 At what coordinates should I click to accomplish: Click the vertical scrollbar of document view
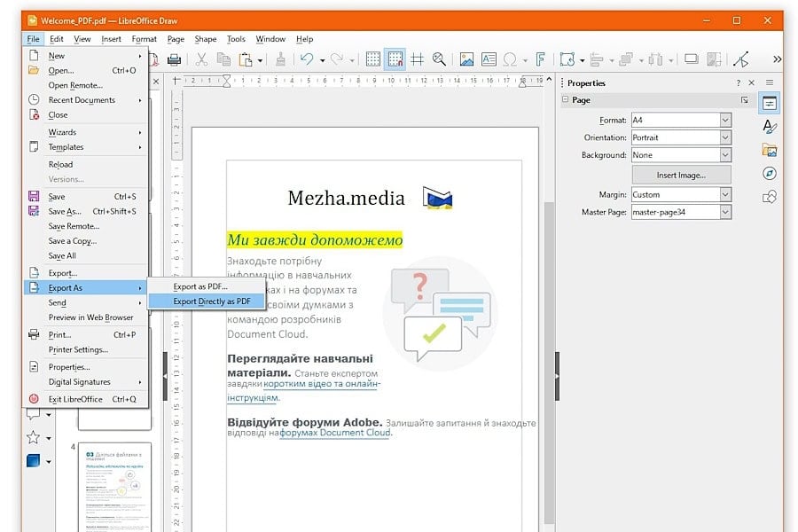point(549,363)
